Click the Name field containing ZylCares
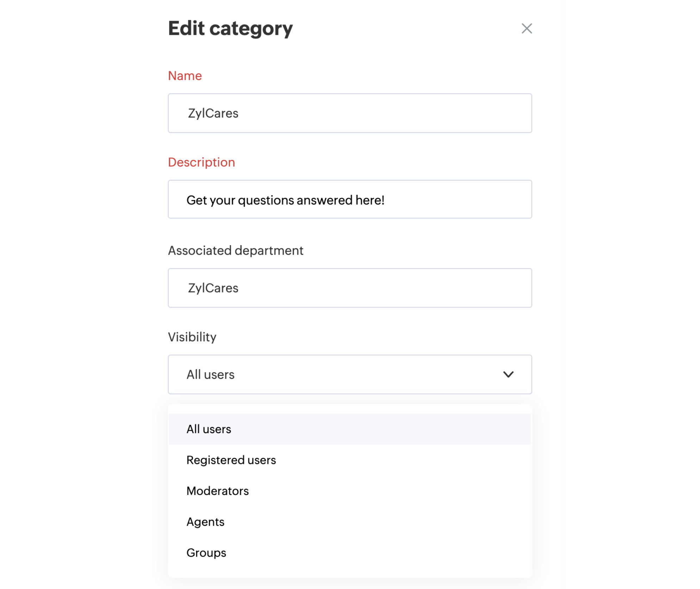 350,113
